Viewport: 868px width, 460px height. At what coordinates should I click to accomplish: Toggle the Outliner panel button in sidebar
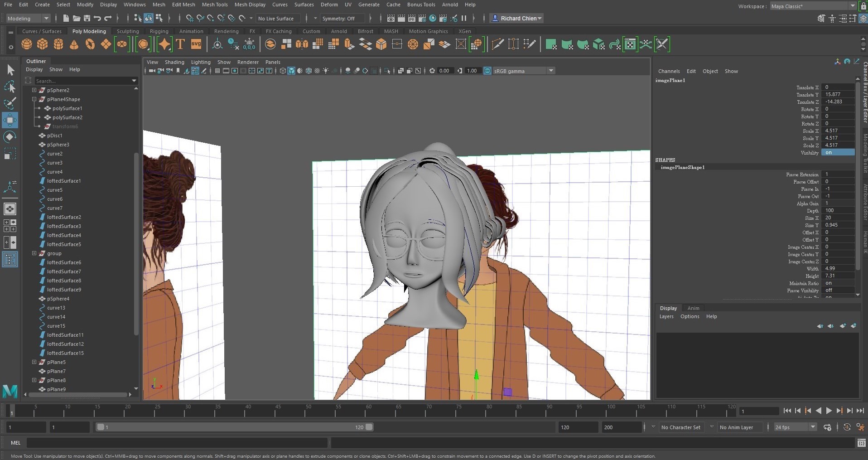[x=10, y=259]
